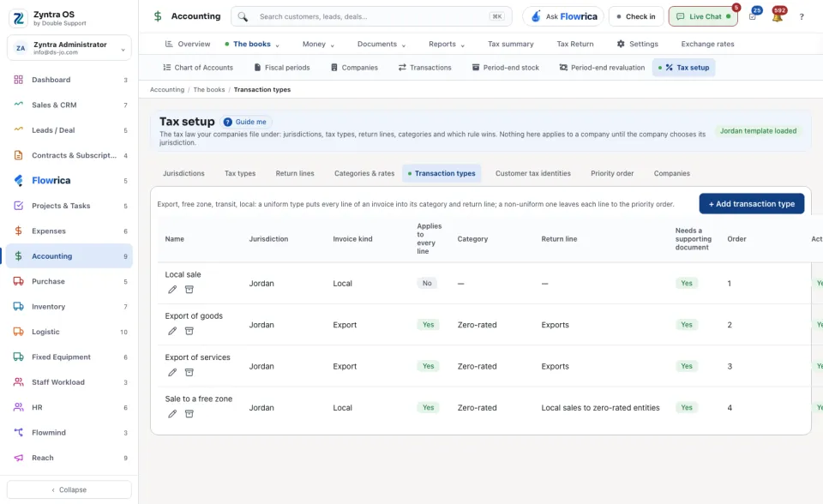
Task: Expand the Documents dropdown
Action: coord(381,44)
